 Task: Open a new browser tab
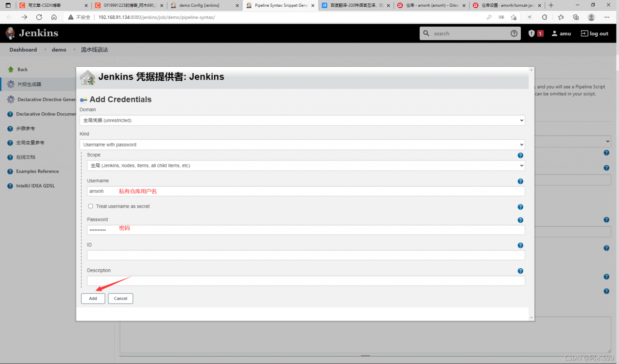click(x=551, y=5)
